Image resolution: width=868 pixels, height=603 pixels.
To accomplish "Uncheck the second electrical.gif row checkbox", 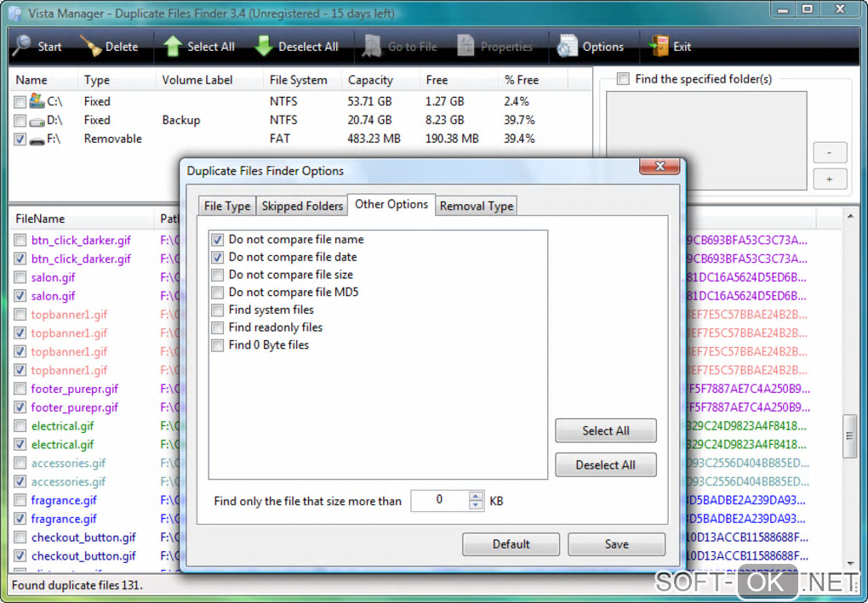I will (x=20, y=444).
